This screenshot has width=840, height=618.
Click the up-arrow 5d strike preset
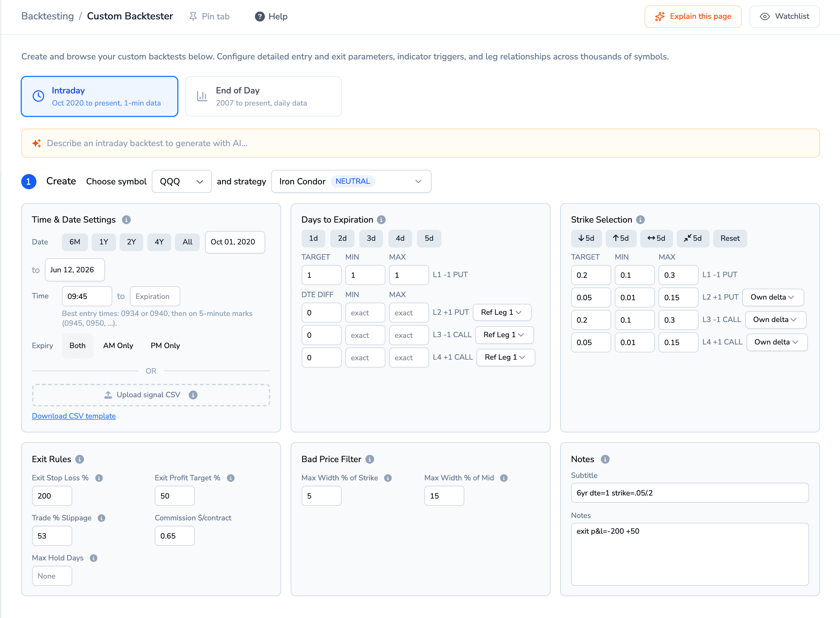[621, 239]
